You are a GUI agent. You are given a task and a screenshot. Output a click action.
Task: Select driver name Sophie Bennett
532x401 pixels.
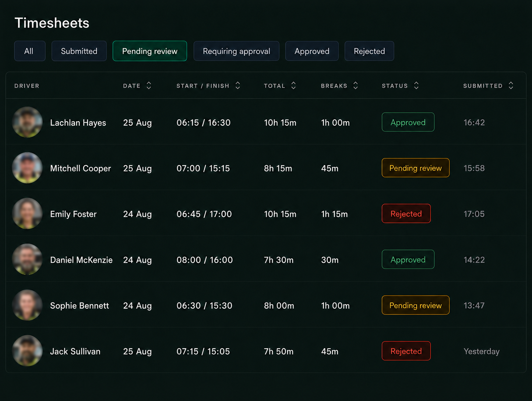point(80,306)
